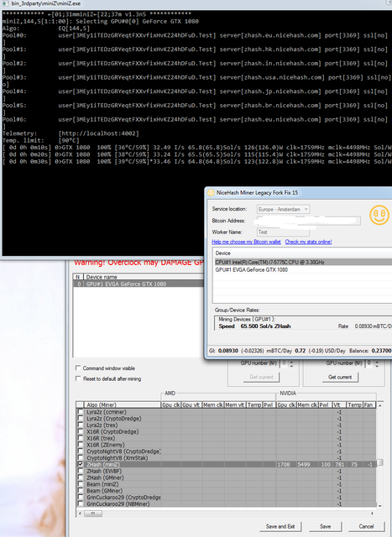Click the NiceHash Miner Legacy Fork Fix 15 title

pos(257,193)
